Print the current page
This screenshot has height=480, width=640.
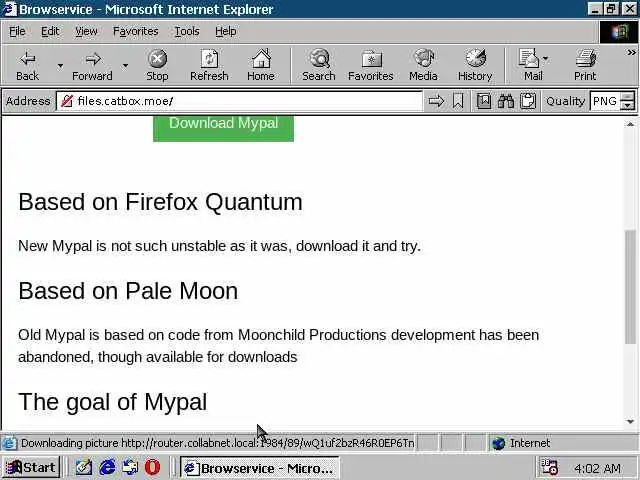(585, 66)
